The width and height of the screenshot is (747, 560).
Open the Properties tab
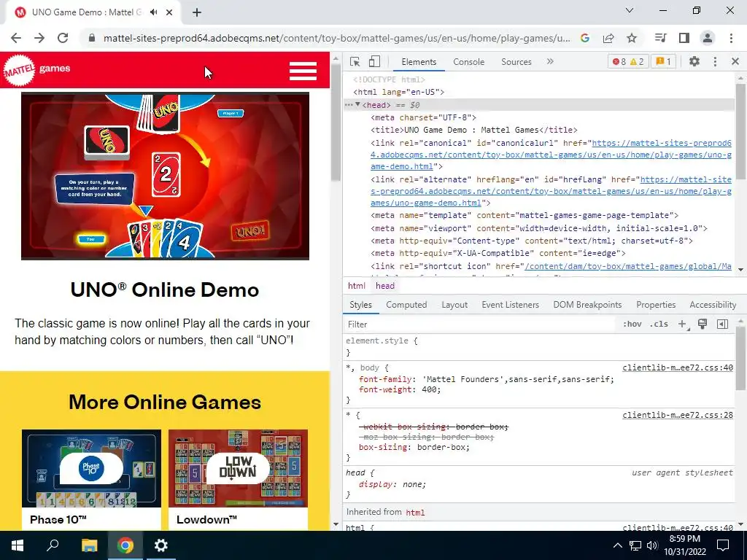(x=656, y=305)
